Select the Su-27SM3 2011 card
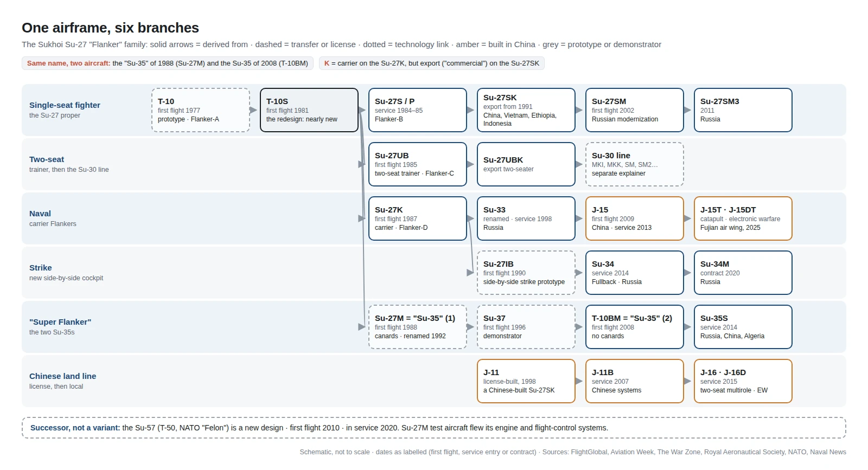 (x=743, y=110)
